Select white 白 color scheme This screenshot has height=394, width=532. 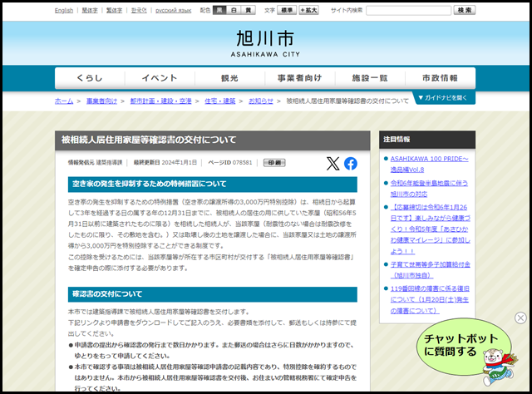234,10
